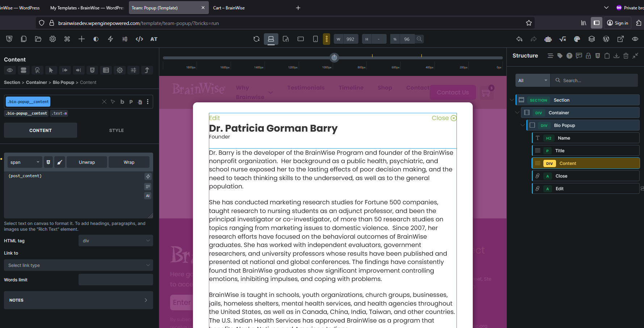The height and width of the screenshot is (328, 644).
Task: Collapse the Section tree node chevron
Action: coord(512,100)
